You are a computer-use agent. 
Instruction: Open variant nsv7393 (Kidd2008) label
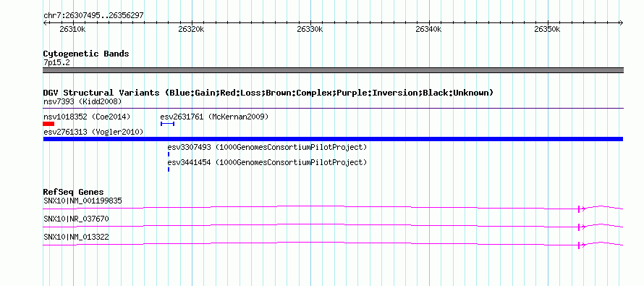coord(82,101)
